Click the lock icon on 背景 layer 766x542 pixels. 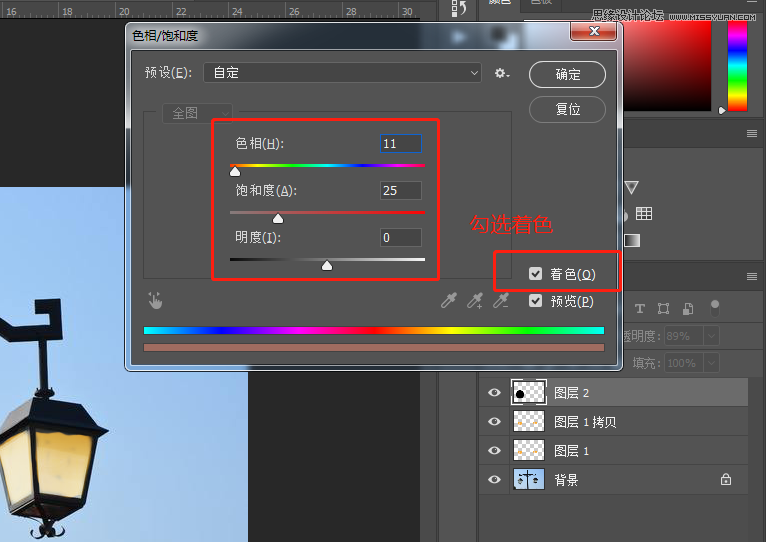[726, 479]
